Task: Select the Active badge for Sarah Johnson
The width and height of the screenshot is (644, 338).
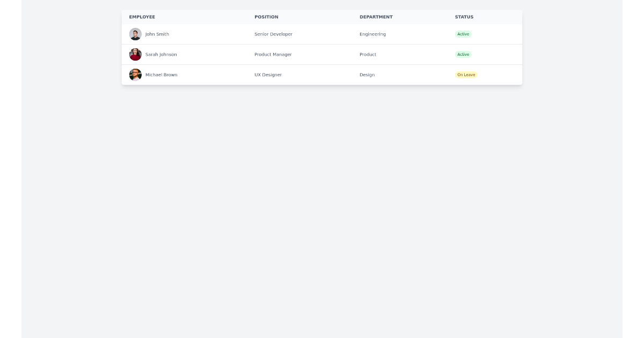Action: click(463, 54)
